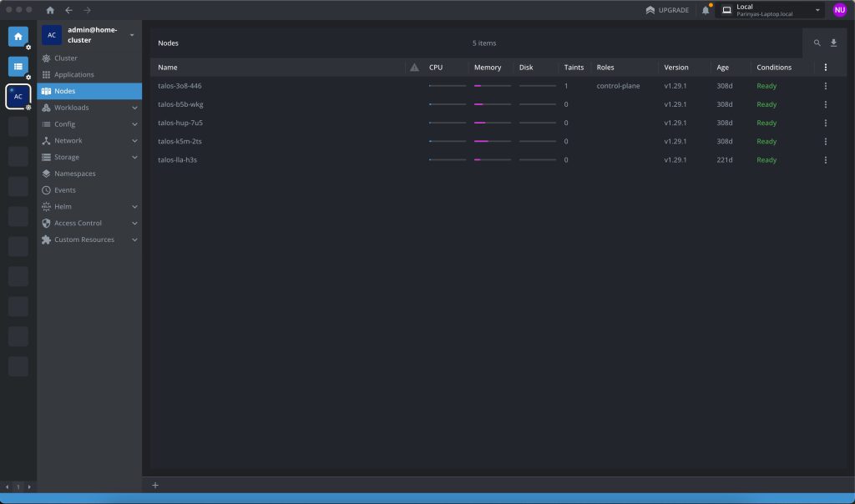The width and height of the screenshot is (855, 504).
Task: Open the notifications bell
Action: (706, 10)
